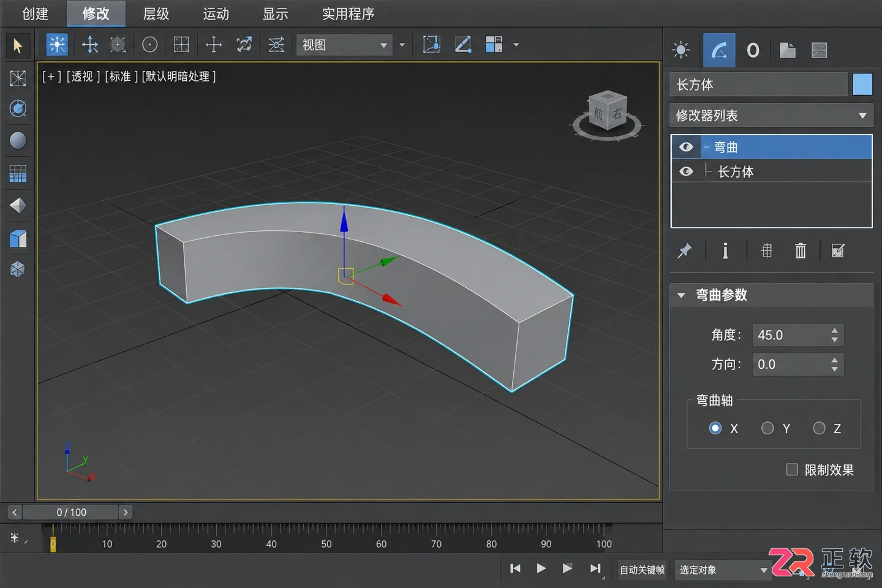
Task: Select the Y bend axis radio
Action: click(x=767, y=428)
